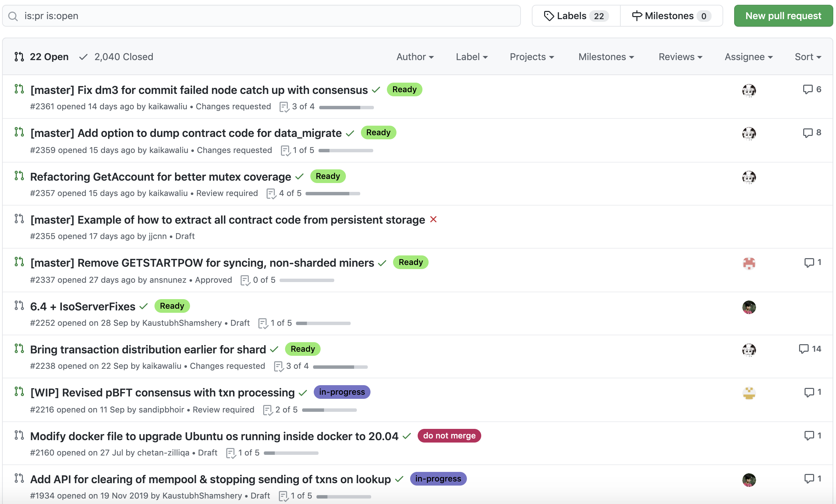Click the draft pull request icon for 6.4 + IsoServerFixes

(19, 306)
